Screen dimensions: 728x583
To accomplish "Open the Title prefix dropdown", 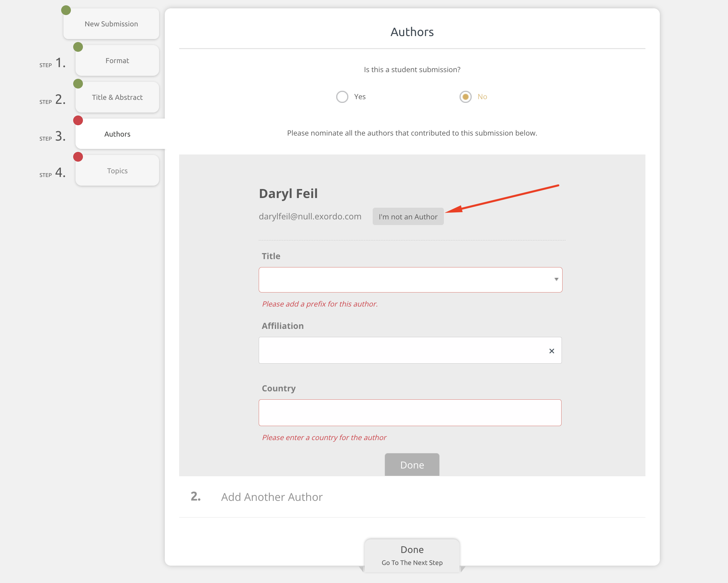I will click(405, 280).
